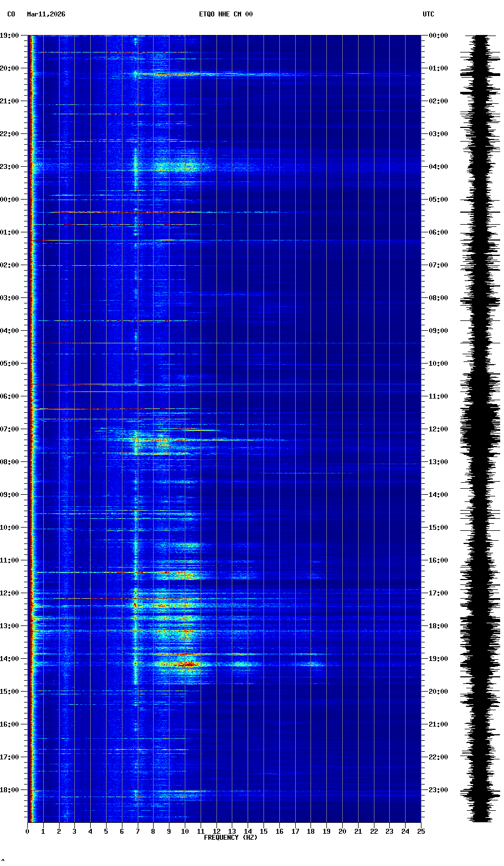Click the FREQUENCY (HZ) axis title
Viewport: 504px width, 866px height.
(x=230, y=838)
